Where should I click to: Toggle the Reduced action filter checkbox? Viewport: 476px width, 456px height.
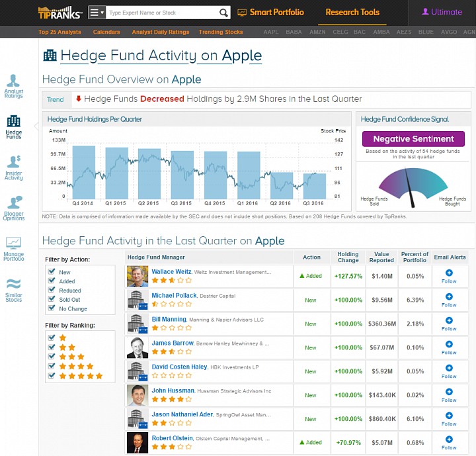[x=52, y=290]
